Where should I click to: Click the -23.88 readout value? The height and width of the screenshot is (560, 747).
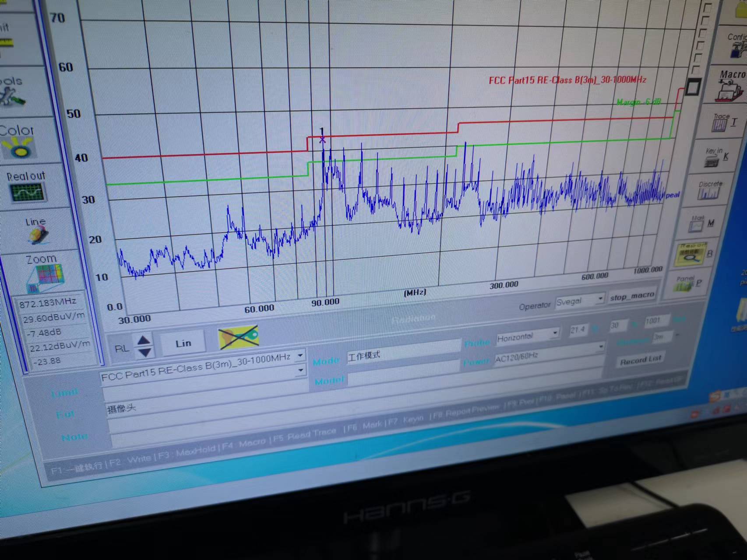[x=47, y=361]
